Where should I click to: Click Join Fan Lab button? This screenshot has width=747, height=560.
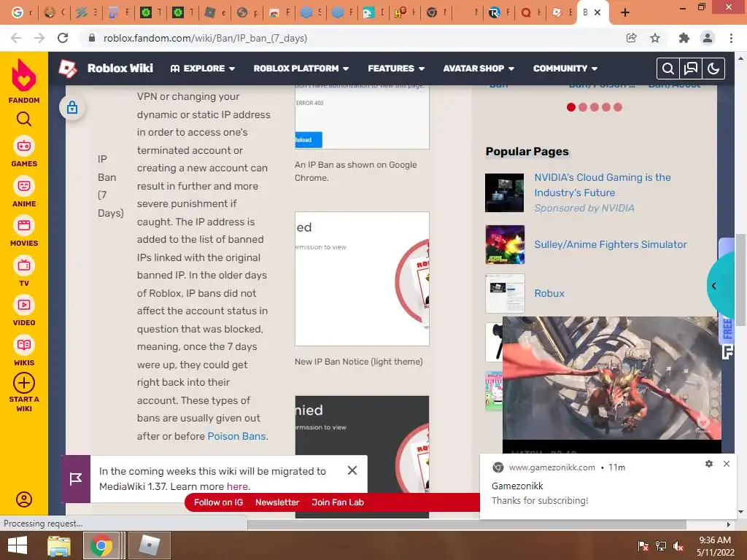(x=338, y=502)
